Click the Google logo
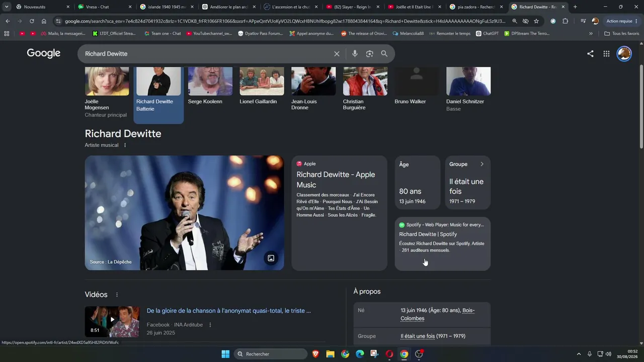 point(44,54)
